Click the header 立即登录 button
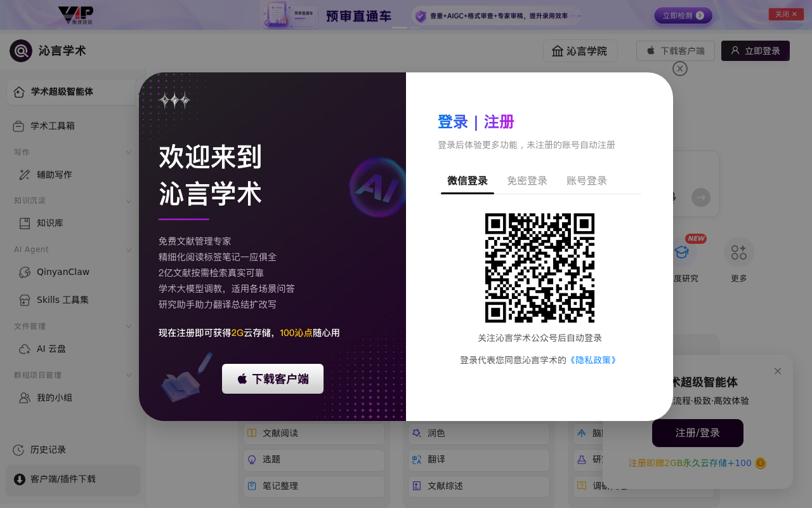 [756, 51]
